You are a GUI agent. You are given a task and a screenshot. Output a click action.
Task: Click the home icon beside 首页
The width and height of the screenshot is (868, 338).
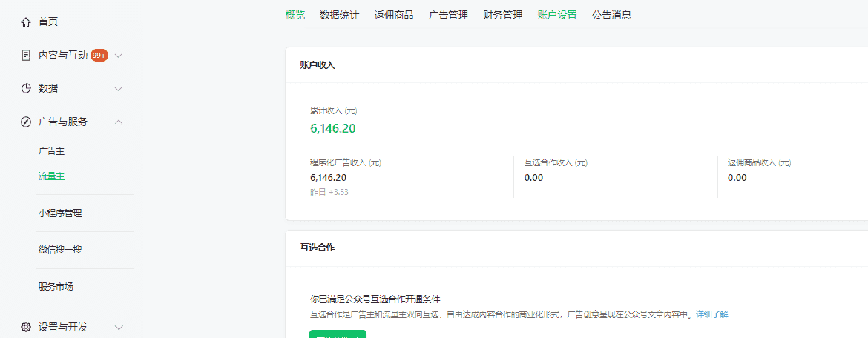coord(26,22)
